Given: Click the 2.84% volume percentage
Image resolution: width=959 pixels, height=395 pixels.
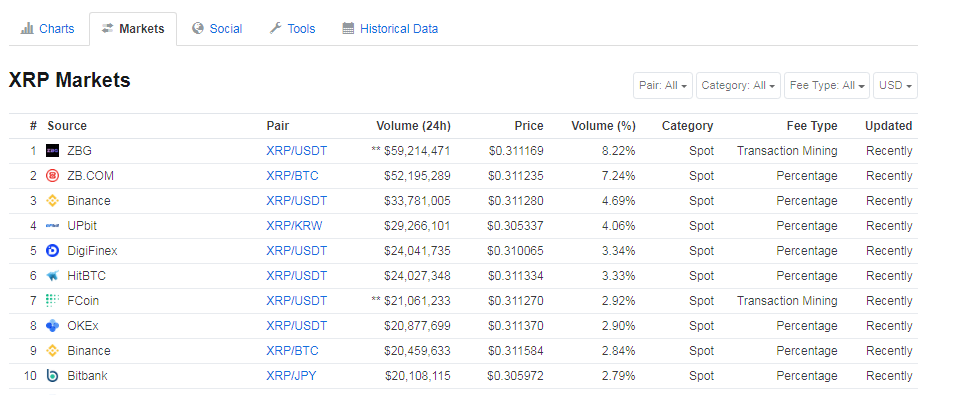Looking at the screenshot, I should click(619, 351).
